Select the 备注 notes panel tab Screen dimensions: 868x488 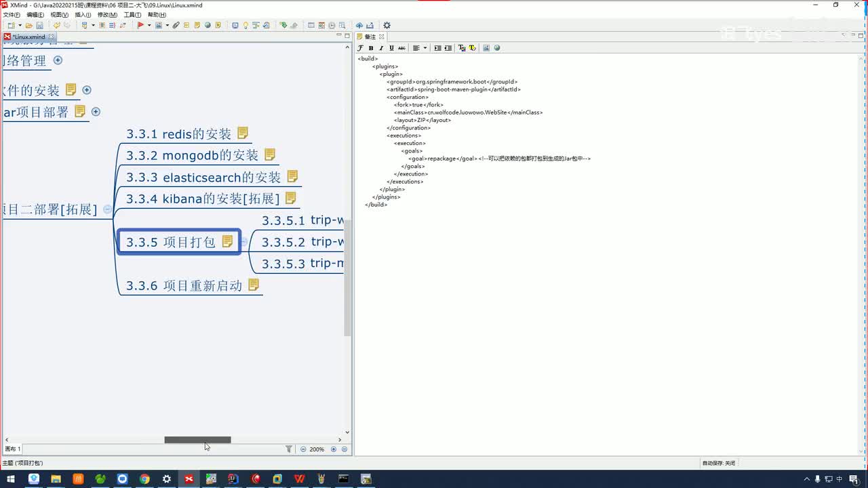tap(371, 37)
